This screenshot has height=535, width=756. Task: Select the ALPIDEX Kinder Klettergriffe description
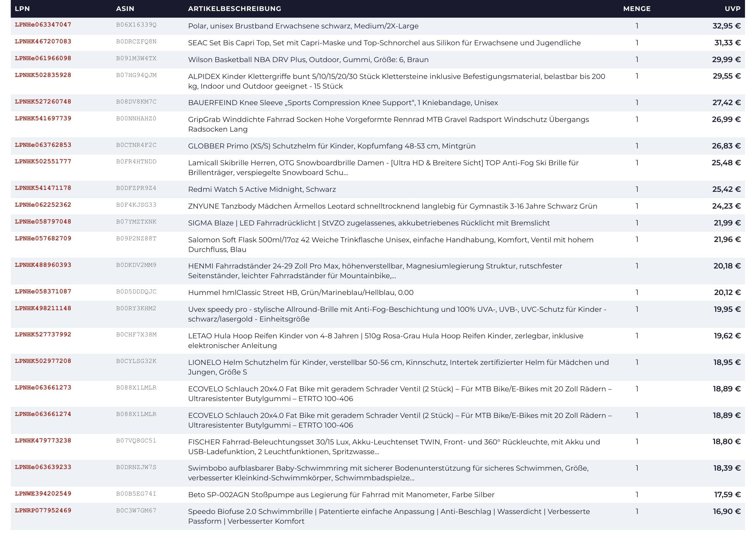(x=397, y=81)
